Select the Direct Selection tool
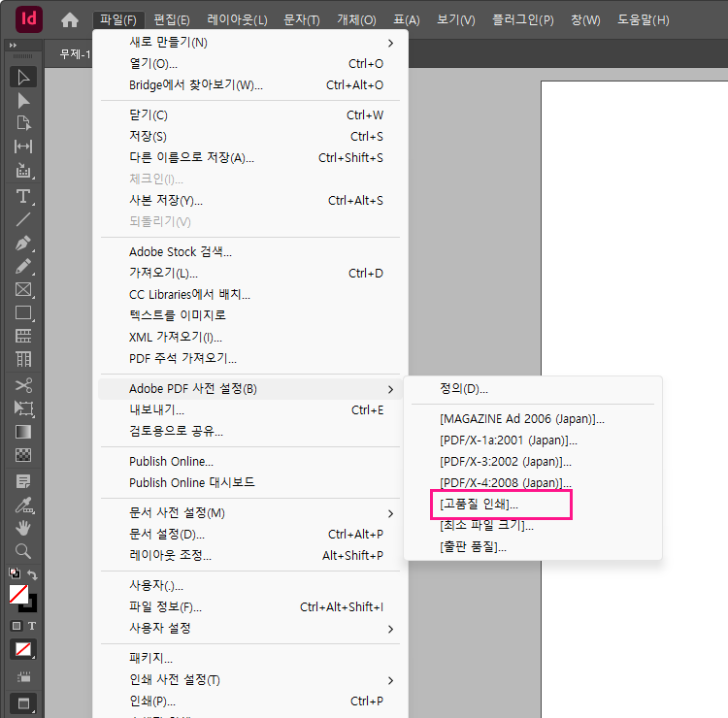 tap(23, 101)
